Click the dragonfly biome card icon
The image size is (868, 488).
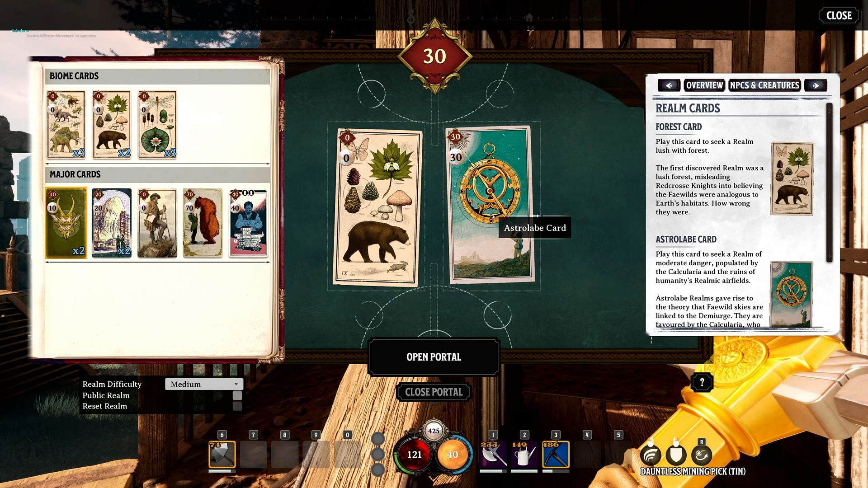(x=157, y=123)
